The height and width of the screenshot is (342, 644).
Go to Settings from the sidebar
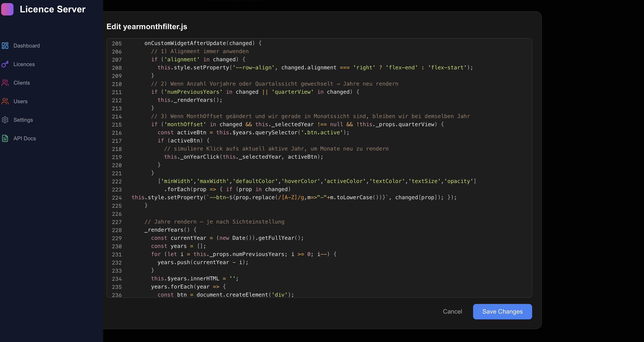coord(23,120)
